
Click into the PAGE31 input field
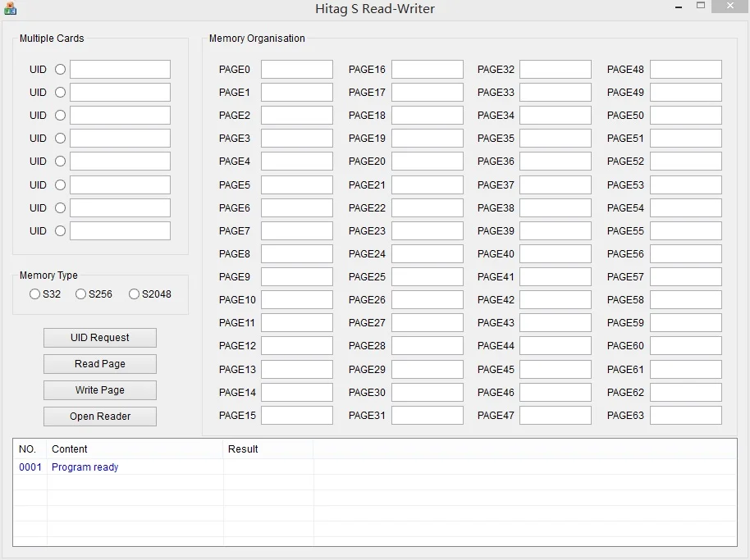coord(428,415)
